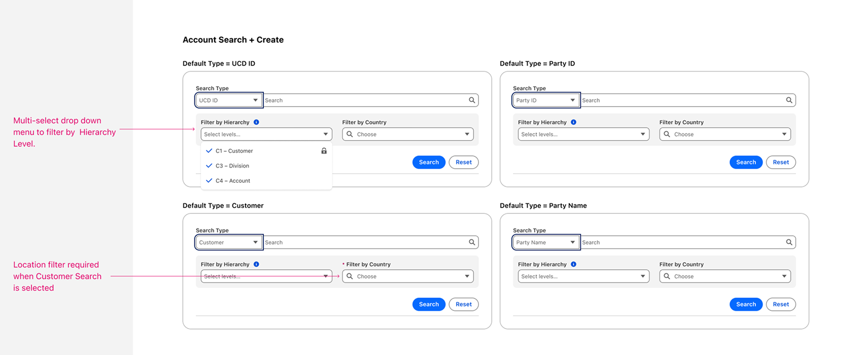Open the UCD ID search type dropdown
Viewport: 868px width, 355px height.
tap(228, 100)
